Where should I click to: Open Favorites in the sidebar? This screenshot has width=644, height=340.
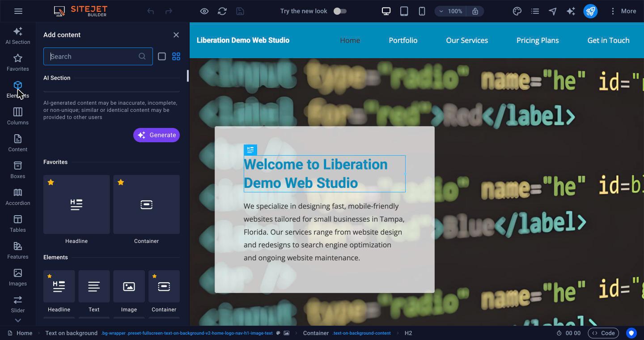[18, 63]
